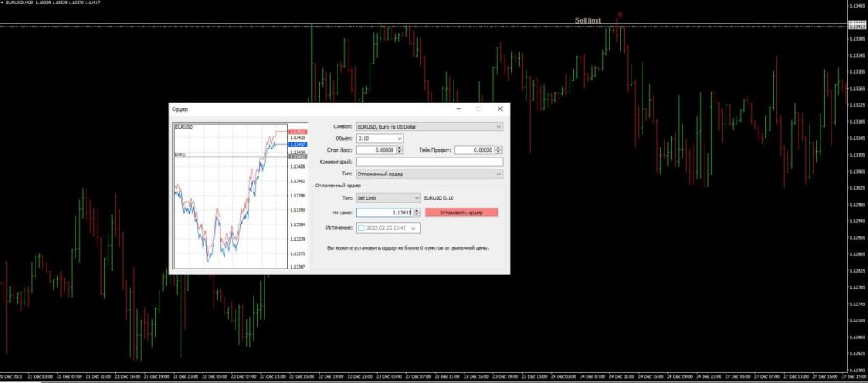Click the Тейк Профит value field
Viewport: 868px width, 383px height.
point(475,150)
